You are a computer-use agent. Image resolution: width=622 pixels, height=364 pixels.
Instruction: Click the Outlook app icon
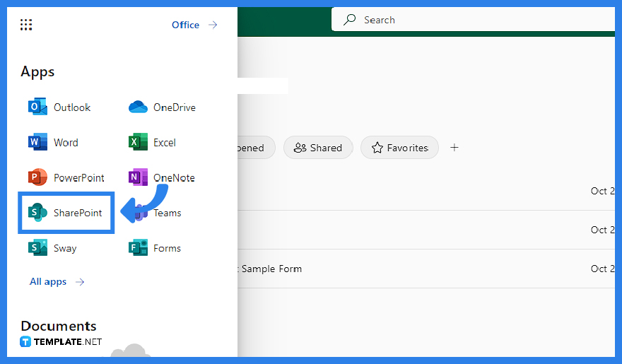tap(37, 107)
